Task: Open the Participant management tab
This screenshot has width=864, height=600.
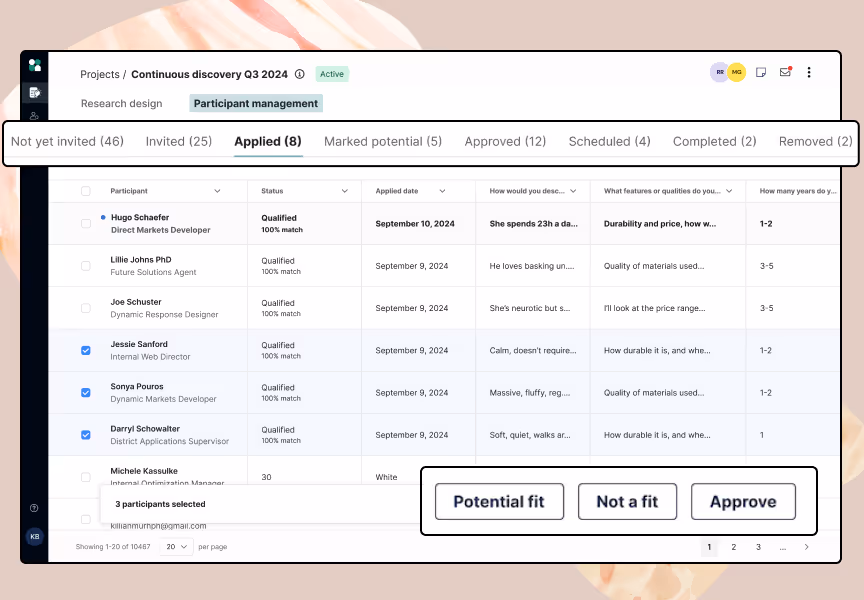Action: click(256, 104)
